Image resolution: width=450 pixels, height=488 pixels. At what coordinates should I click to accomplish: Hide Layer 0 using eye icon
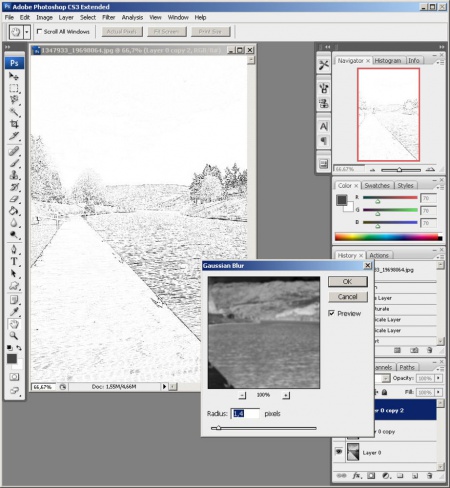point(339,452)
